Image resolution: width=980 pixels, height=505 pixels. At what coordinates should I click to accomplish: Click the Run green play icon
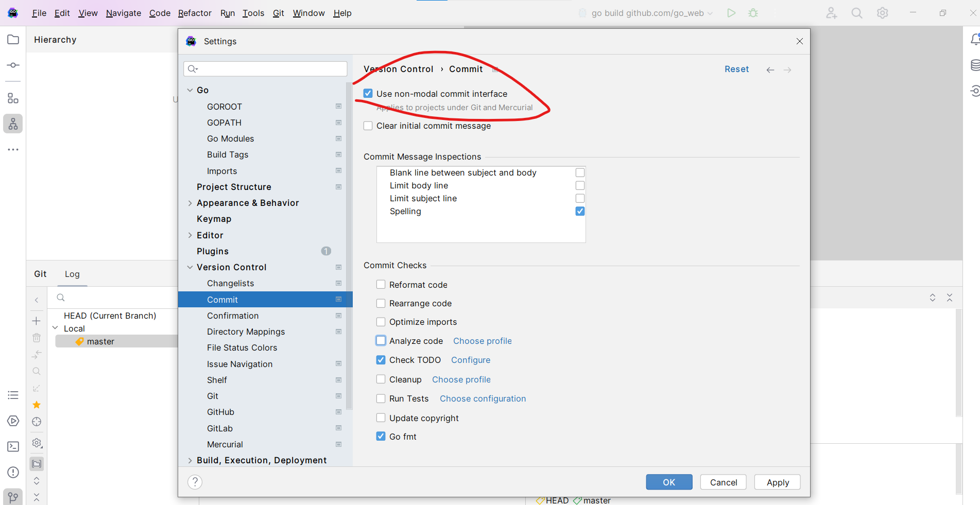(731, 13)
